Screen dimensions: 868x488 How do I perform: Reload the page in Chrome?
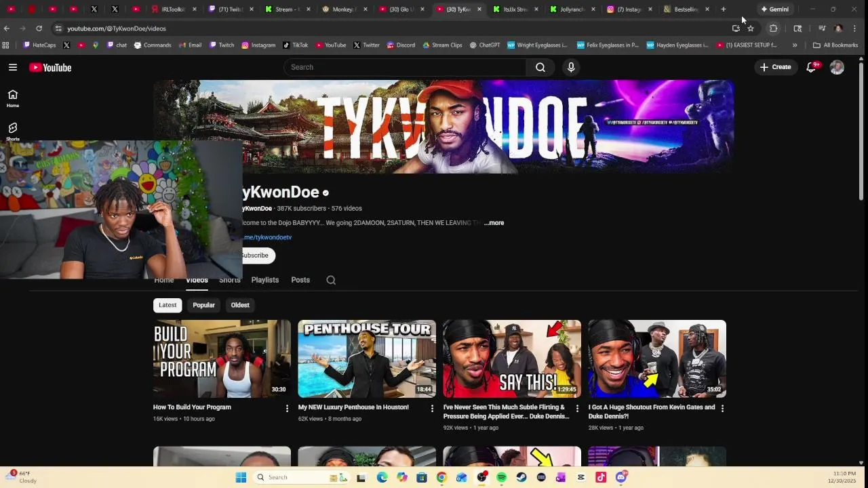[39, 28]
